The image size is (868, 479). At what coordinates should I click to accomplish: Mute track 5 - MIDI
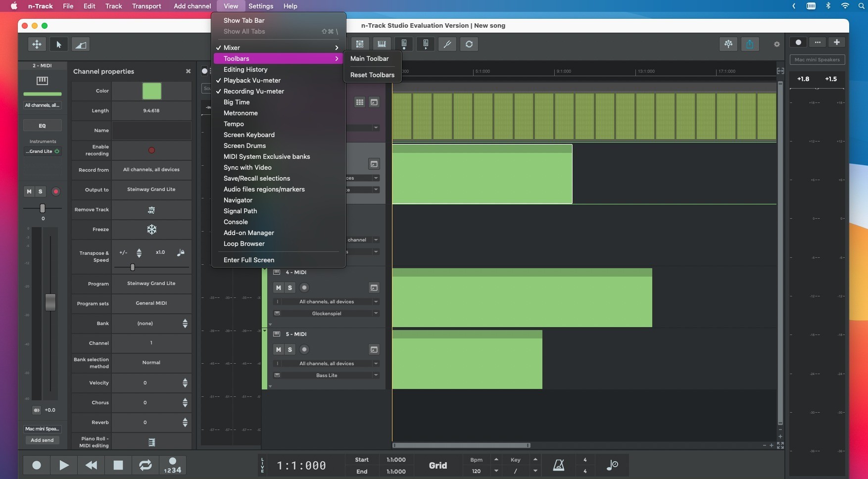279,349
